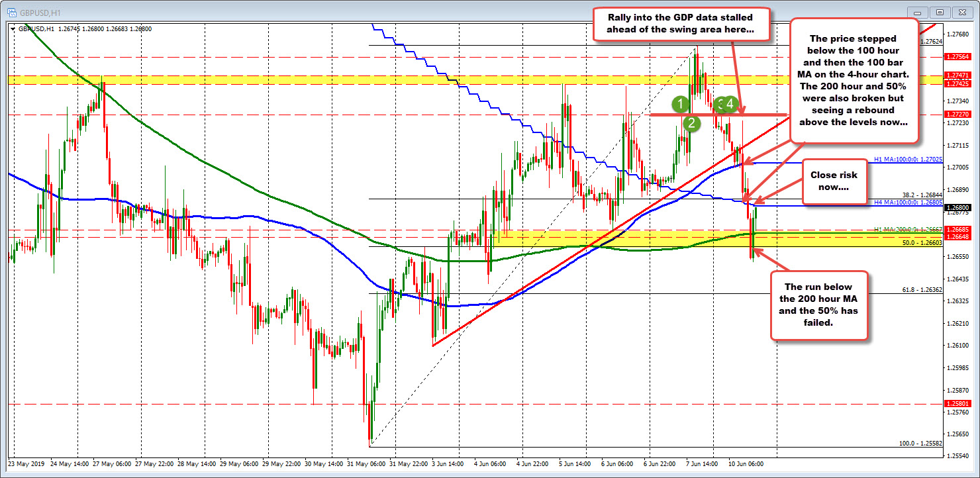Click the 1.27115 value on the price scale
This screenshot has width=980, height=478.
958,145
